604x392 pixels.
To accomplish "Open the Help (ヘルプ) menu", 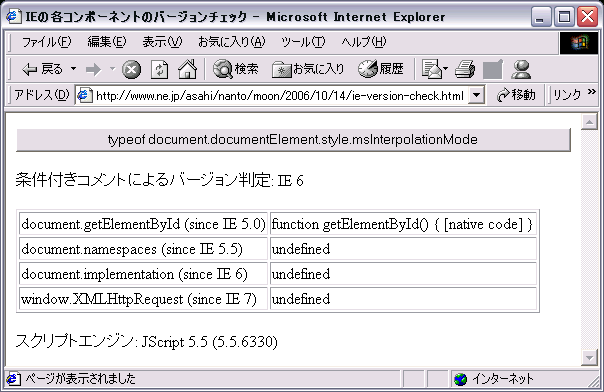I will click(364, 42).
